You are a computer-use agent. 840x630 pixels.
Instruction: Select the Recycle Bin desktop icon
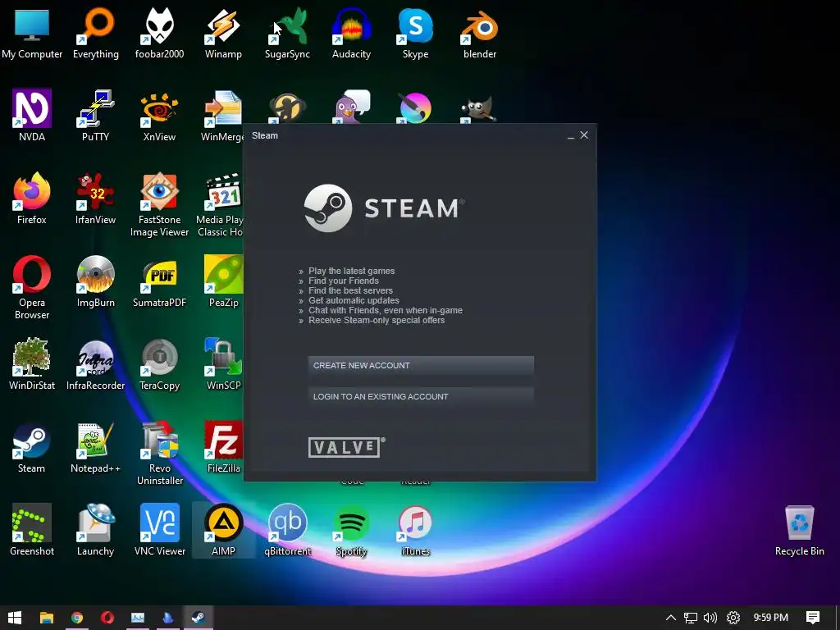(x=799, y=531)
